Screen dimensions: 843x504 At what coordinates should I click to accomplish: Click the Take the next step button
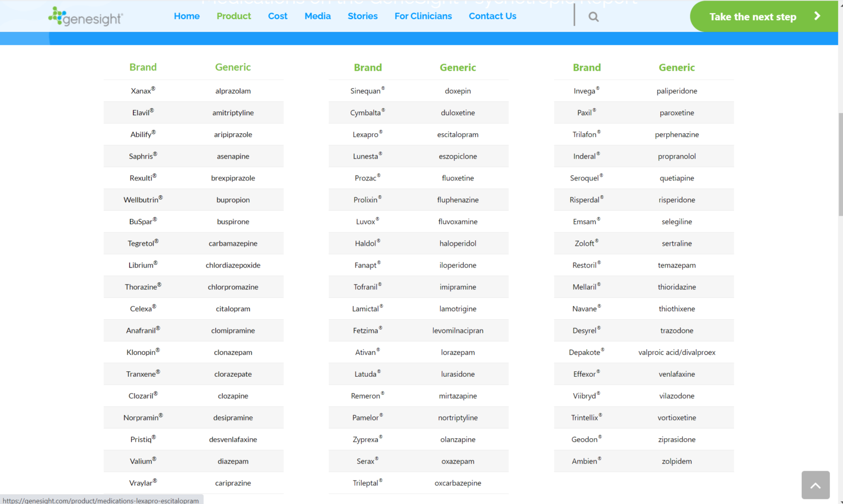click(x=763, y=16)
